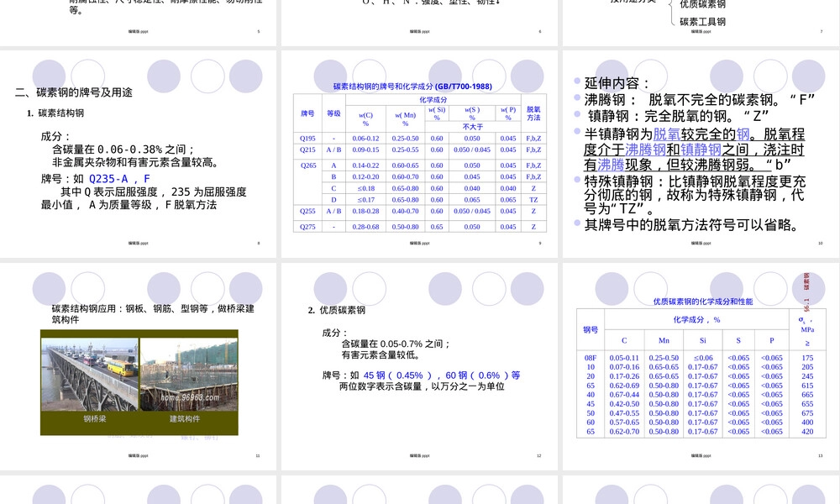The width and height of the screenshot is (840, 504).
Task: Click the 脱氧 hyperlink in slide 10
Action: tap(666, 134)
